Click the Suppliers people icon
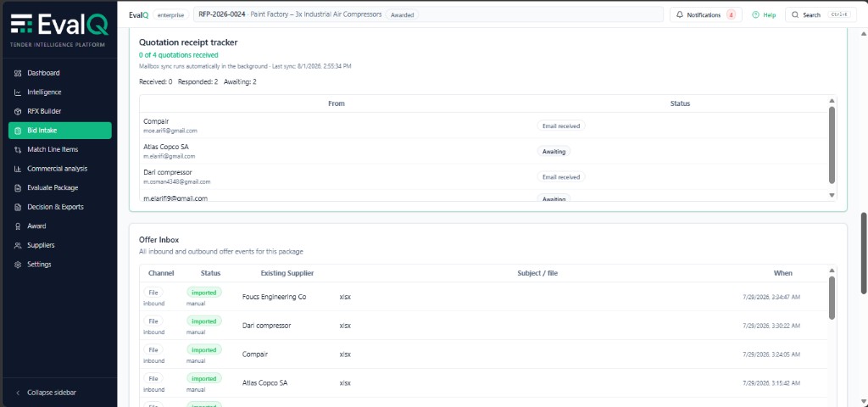 click(x=18, y=245)
